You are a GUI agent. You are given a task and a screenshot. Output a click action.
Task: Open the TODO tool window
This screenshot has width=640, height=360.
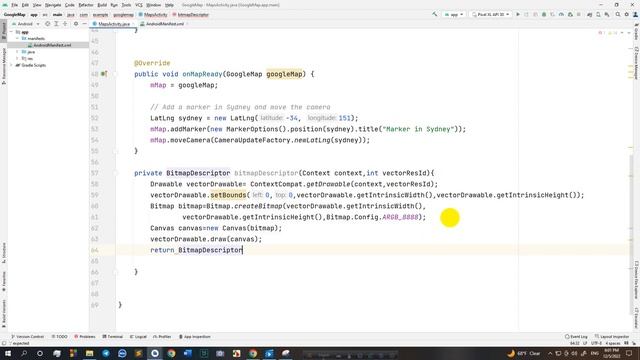point(60,337)
